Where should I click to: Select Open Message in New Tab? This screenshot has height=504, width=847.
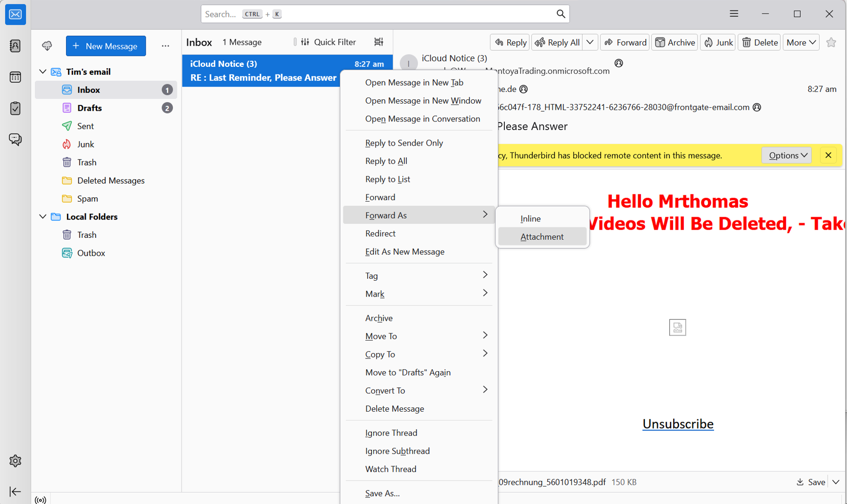[x=419, y=82]
